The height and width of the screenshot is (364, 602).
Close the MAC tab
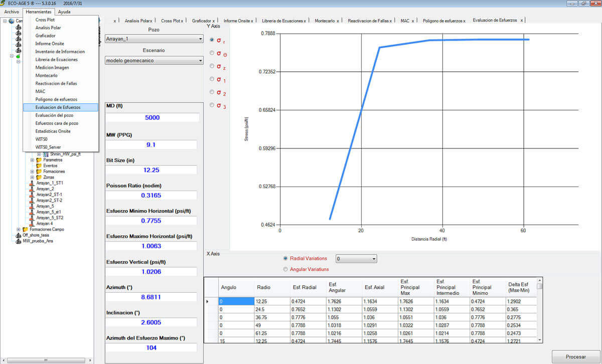coord(413,21)
